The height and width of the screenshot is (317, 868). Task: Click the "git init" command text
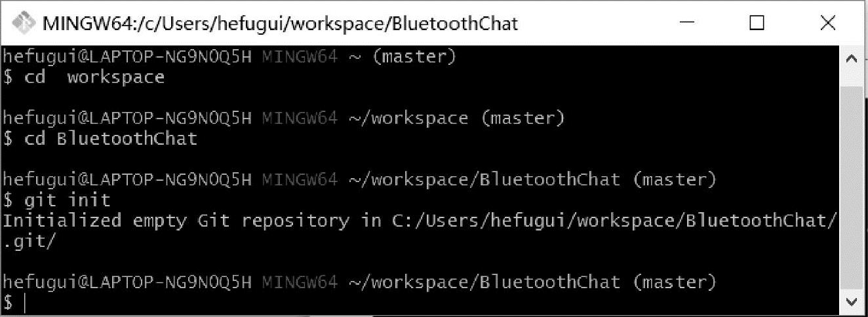point(67,199)
